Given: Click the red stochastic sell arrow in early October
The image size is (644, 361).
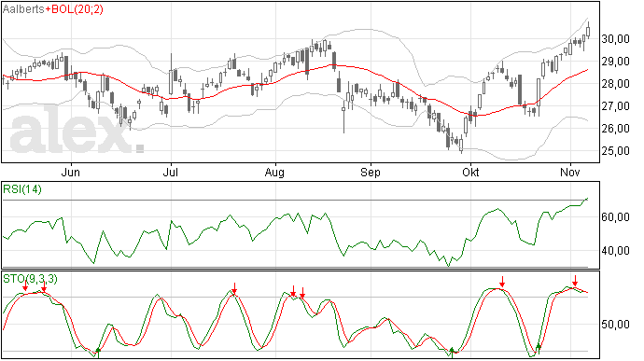Looking at the screenshot, I should point(502,282).
